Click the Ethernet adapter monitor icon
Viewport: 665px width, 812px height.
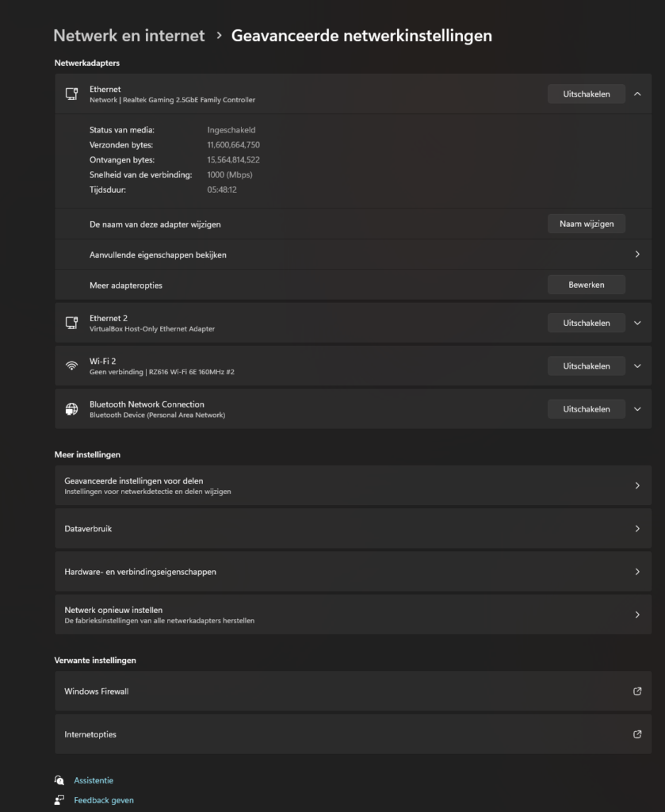(71, 94)
